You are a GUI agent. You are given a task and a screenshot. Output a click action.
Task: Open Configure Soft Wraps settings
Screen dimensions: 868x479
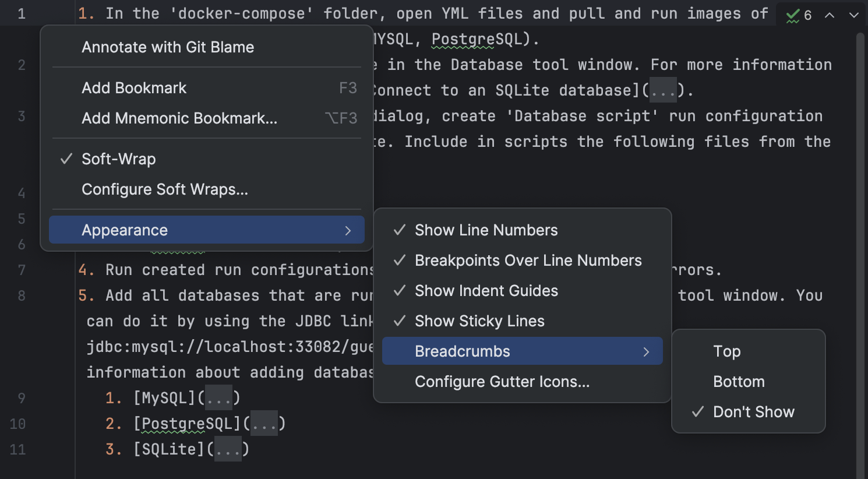165,189
